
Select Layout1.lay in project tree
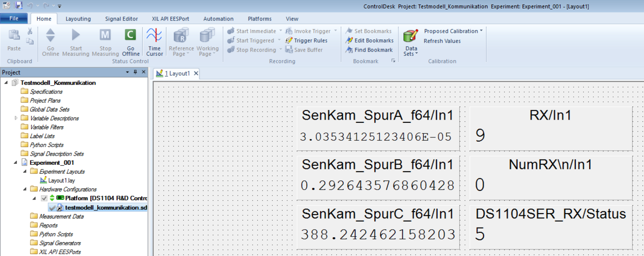(x=61, y=180)
